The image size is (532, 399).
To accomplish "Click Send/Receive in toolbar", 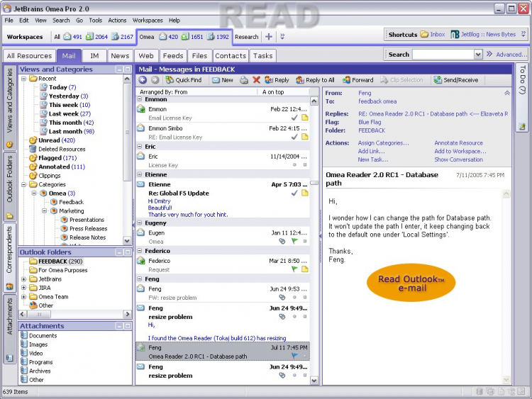I will tap(456, 80).
